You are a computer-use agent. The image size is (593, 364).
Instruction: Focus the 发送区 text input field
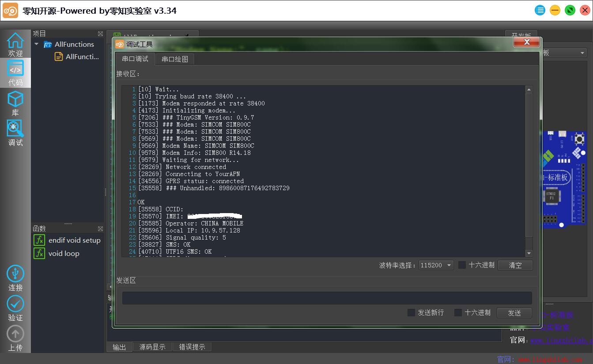coord(327,298)
